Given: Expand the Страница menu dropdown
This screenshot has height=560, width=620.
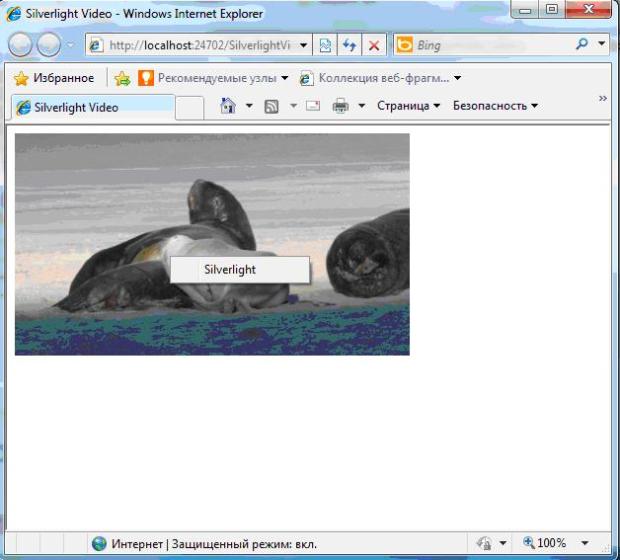Looking at the screenshot, I should tap(408, 106).
